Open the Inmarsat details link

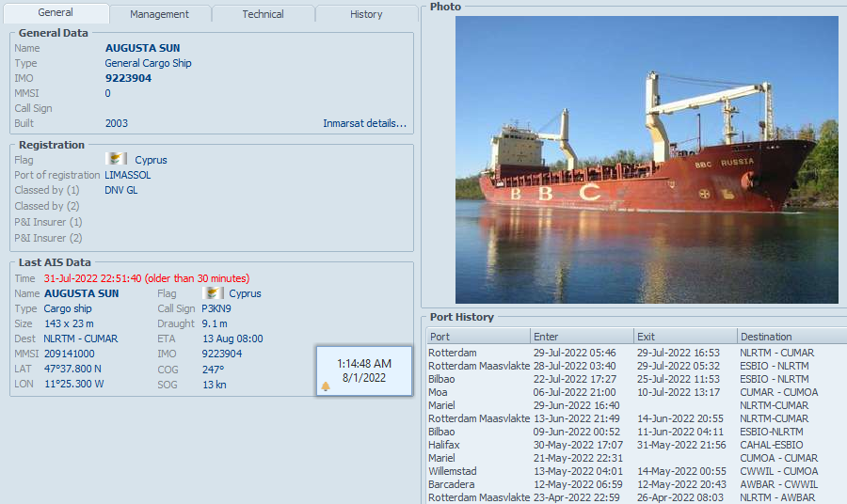point(364,123)
